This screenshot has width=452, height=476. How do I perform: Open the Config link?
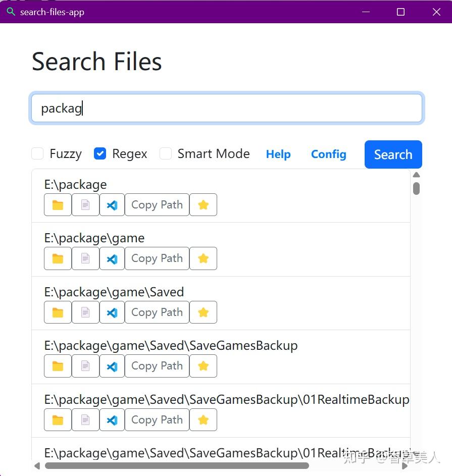pyautogui.click(x=328, y=154)
